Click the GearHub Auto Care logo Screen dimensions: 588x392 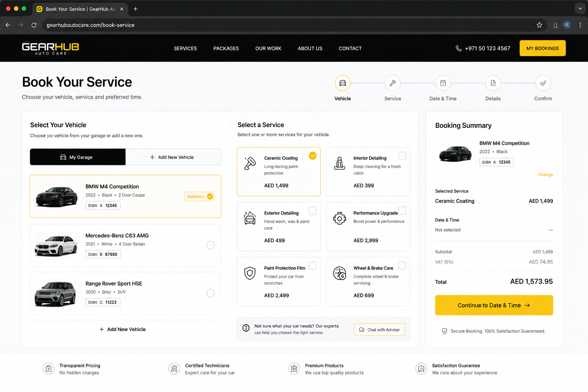[51, 48]
